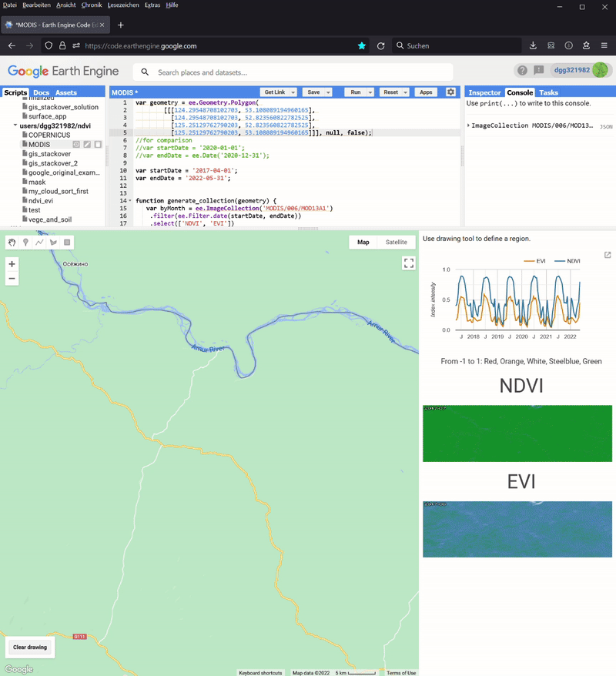The width and height of the screenshot is (616, 676).
Task: Open script settings gear icon
Action: point(450,92)
